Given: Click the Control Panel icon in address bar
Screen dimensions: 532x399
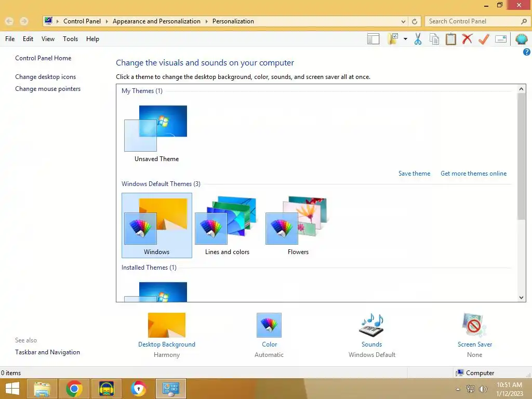Looking at the screenshot, I should (x=48, y=21).
